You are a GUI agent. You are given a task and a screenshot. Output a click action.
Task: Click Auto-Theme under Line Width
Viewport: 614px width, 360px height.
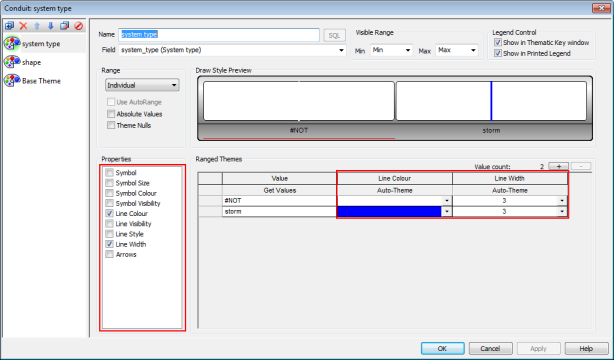(x=510, y=190)
